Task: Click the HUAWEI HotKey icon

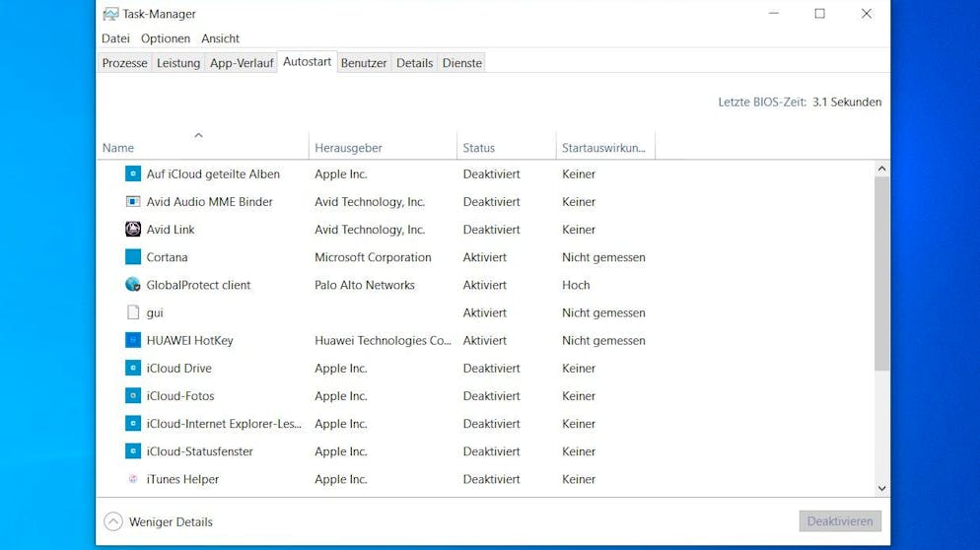Action: (x=133, y=340)
